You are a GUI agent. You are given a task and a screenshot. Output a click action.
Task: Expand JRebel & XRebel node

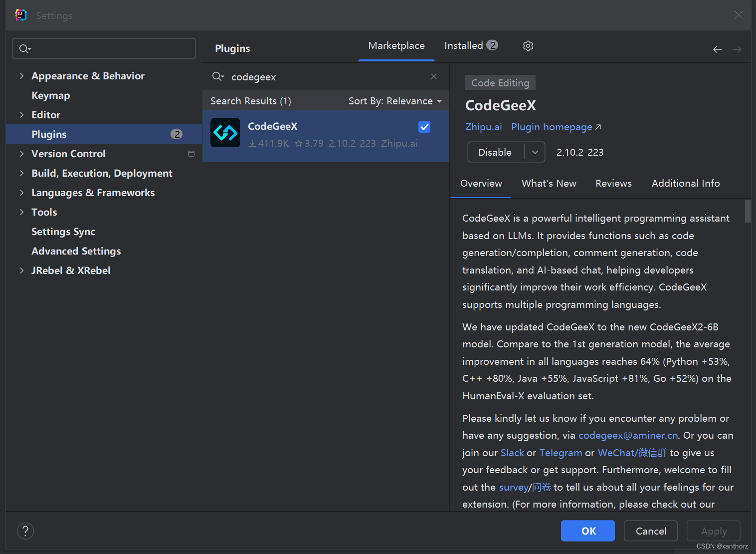(x=21, y=271)
